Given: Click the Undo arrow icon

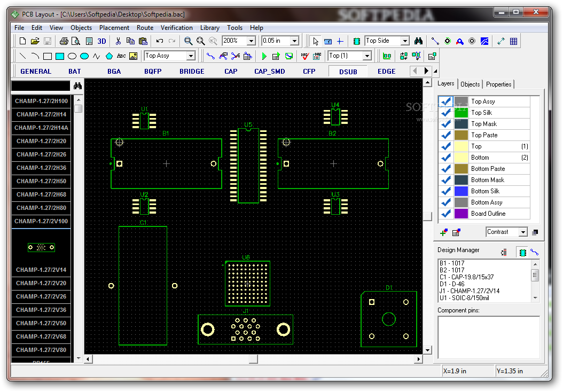Looking at the screenshot, I should tap(160, 41).
